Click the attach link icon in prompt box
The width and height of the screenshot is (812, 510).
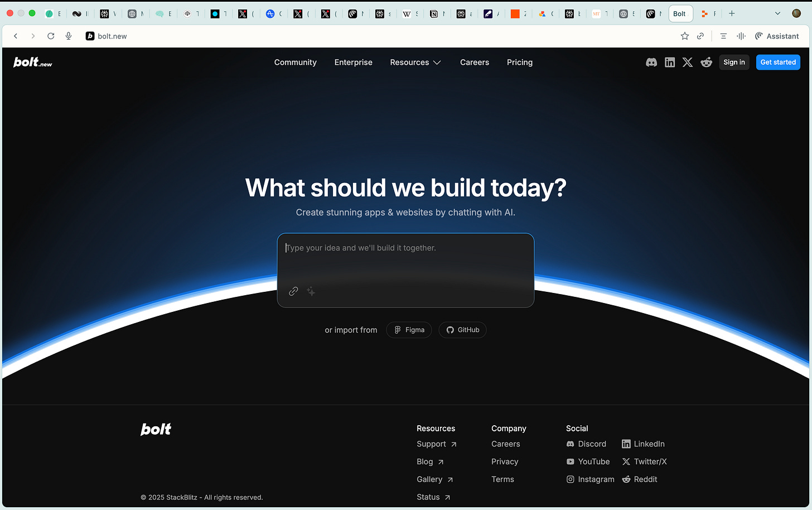pos(293,291)
